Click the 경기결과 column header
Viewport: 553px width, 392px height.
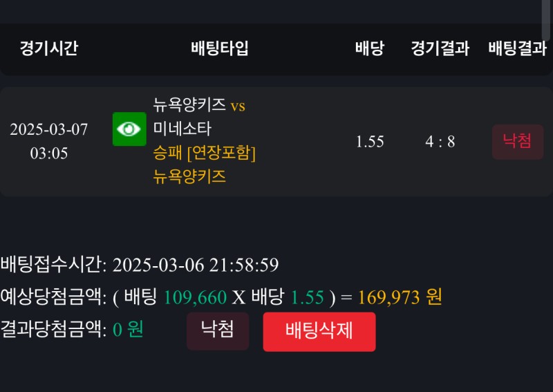point(440,48)
